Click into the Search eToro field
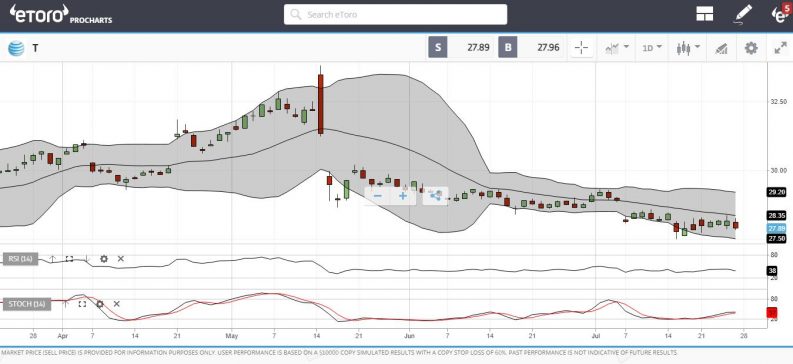The height and width of the screenshot is (364, 793). [395, 15]
